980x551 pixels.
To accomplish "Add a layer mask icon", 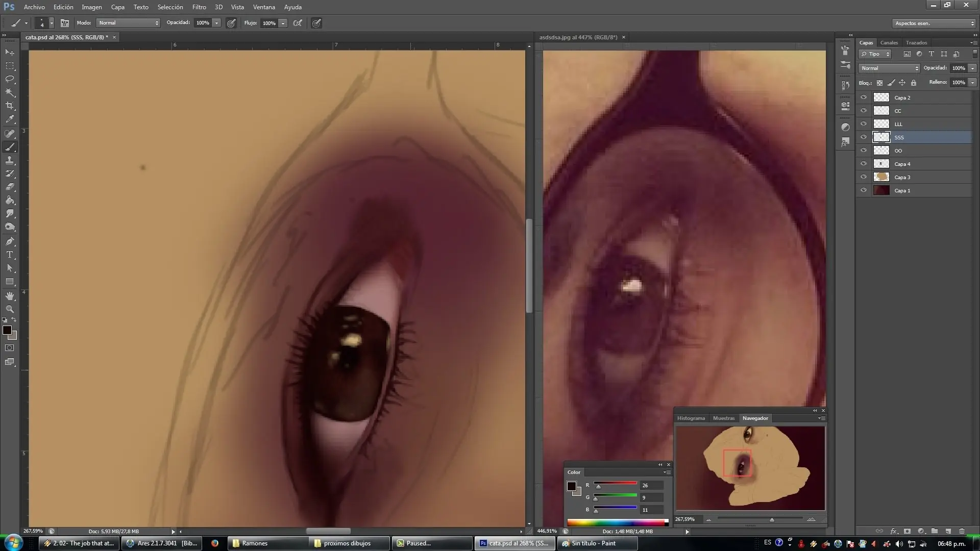I will [907, 531].
